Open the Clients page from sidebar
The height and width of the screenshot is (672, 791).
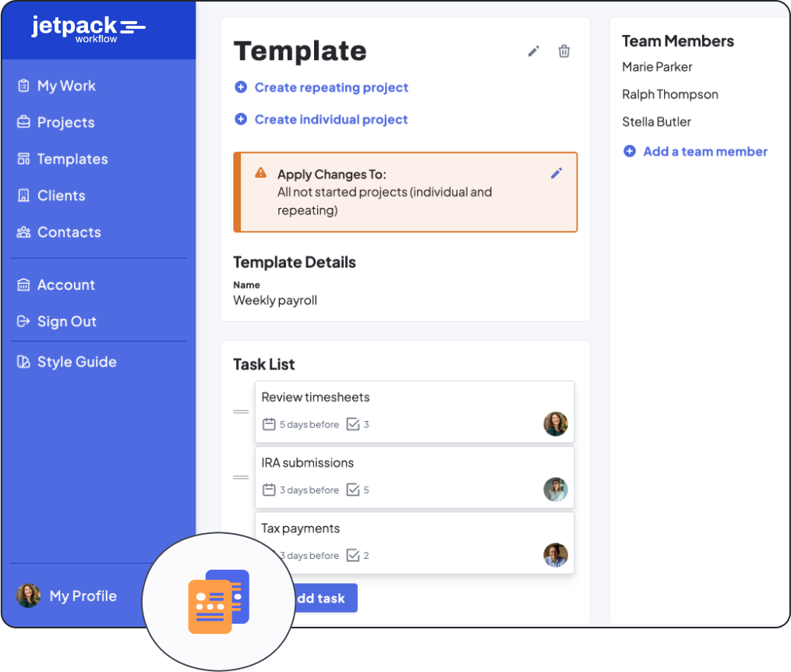(61, 196)
